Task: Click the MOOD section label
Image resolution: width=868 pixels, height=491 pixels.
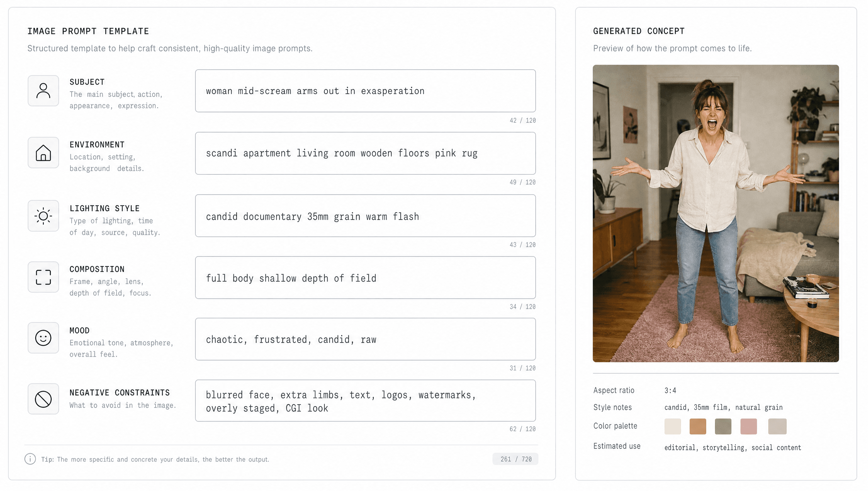Action: click(x=79, y=330)
